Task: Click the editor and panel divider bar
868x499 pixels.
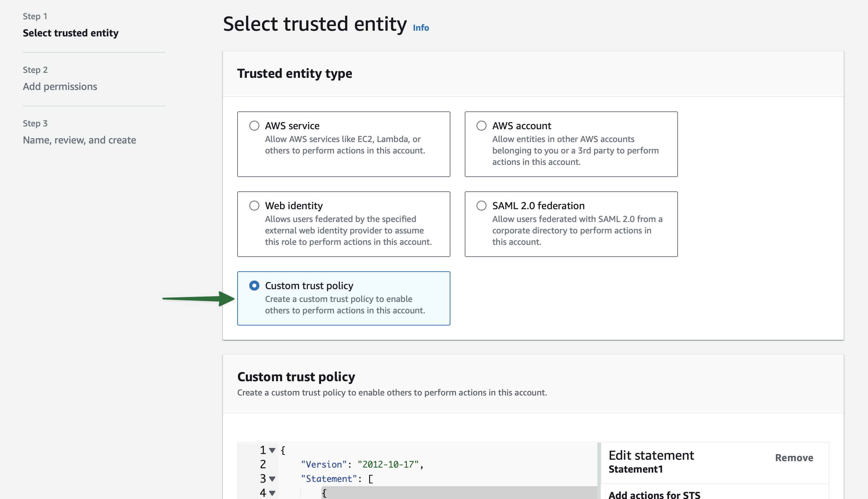Action: point(599,470)
